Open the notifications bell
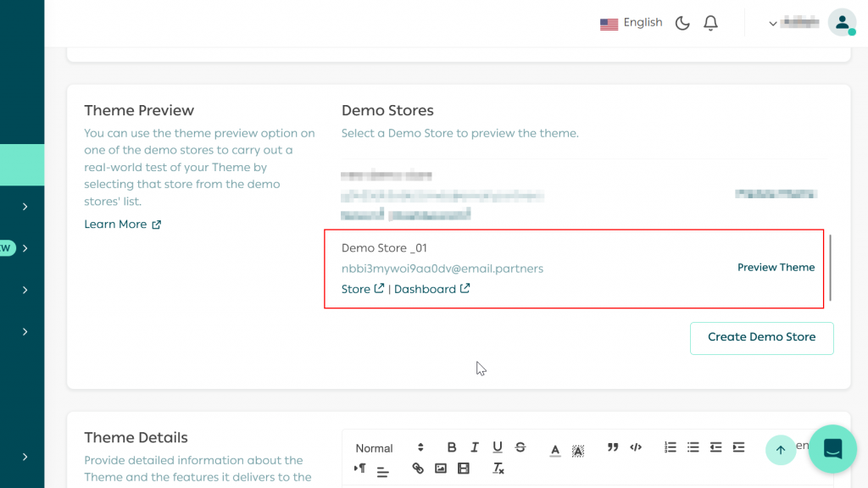 [x=710, y=23]
